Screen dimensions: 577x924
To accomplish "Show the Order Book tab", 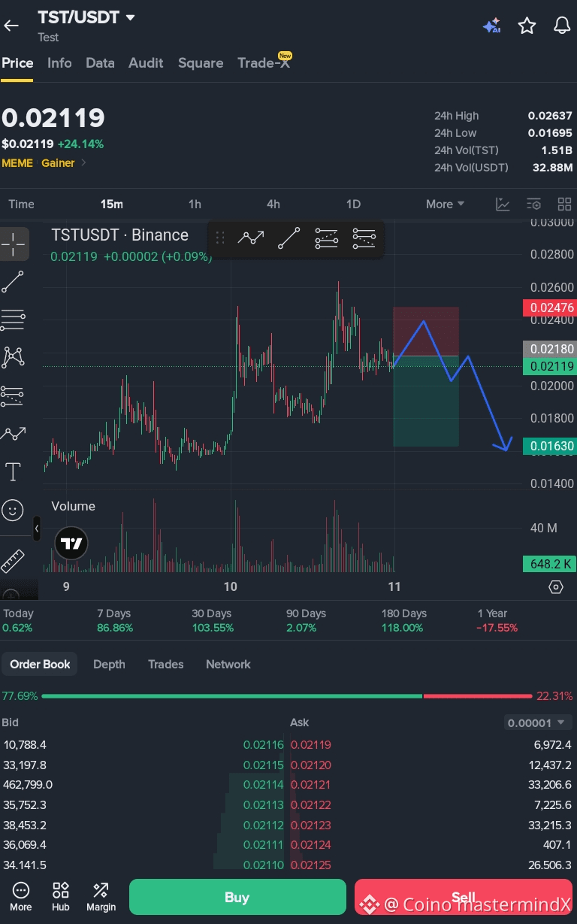I will point(40,664).
